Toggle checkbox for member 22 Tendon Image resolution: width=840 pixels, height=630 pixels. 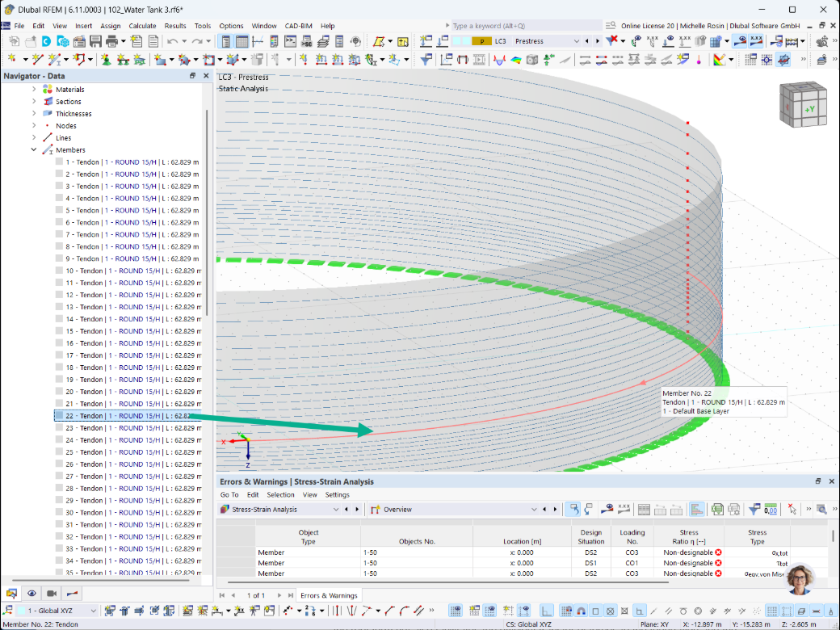60,416
